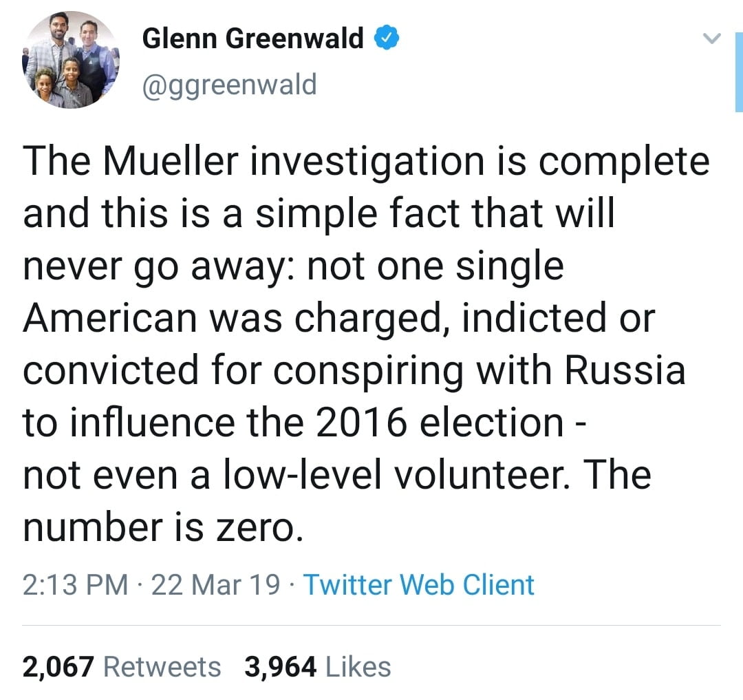View the Retweets list
The height and width of the screenshot is (700, 743).
pos(162,666)
